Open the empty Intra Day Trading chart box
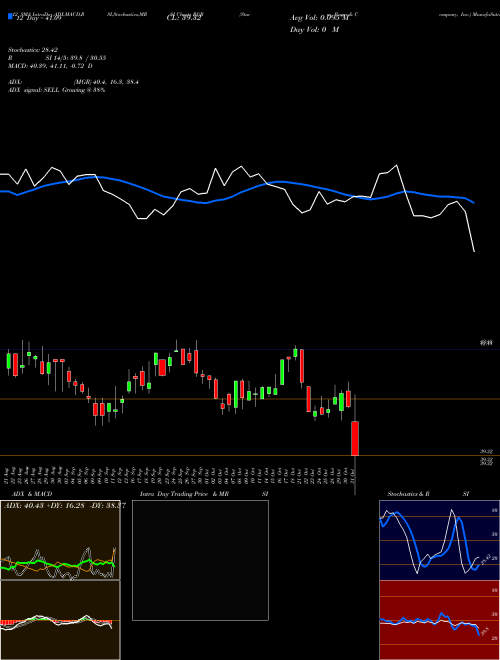Screen dimensions: 500x660 click(200, 560)
